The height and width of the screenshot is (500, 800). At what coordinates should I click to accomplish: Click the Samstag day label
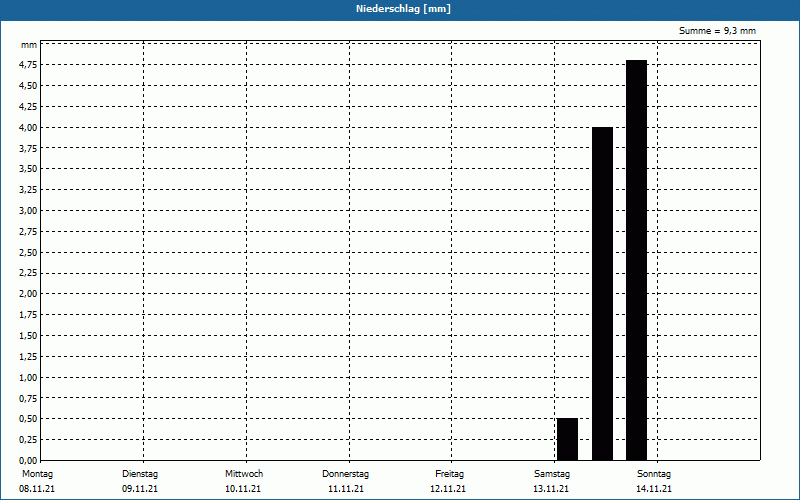click(552, 473)
